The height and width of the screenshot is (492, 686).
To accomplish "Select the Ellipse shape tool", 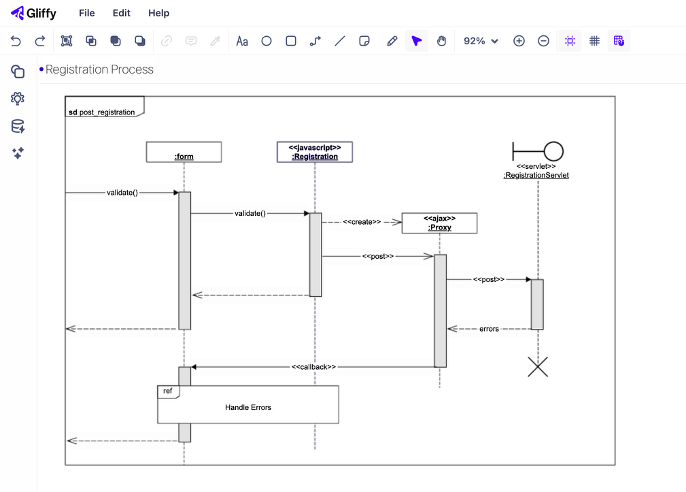I will point(267,41).
